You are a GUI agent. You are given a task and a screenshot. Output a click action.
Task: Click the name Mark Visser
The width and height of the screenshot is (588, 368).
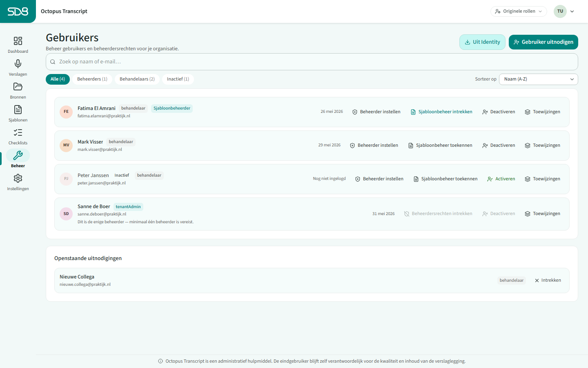pos(90,142)
